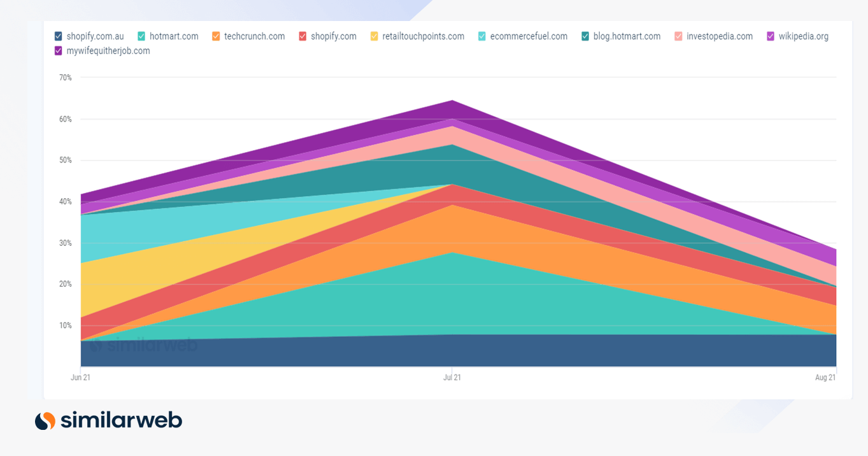868x456 pixels.
Task: Disable the techcrunch.com checkbox
Action: 216,36
